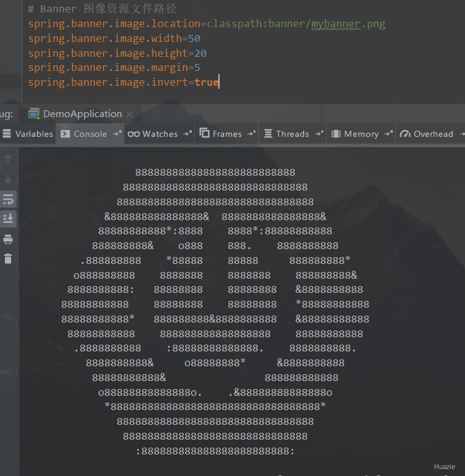This screenshot has width=465, height=476.
Task: Click the up-arrow icon in the console gutter
Action: 8,158
